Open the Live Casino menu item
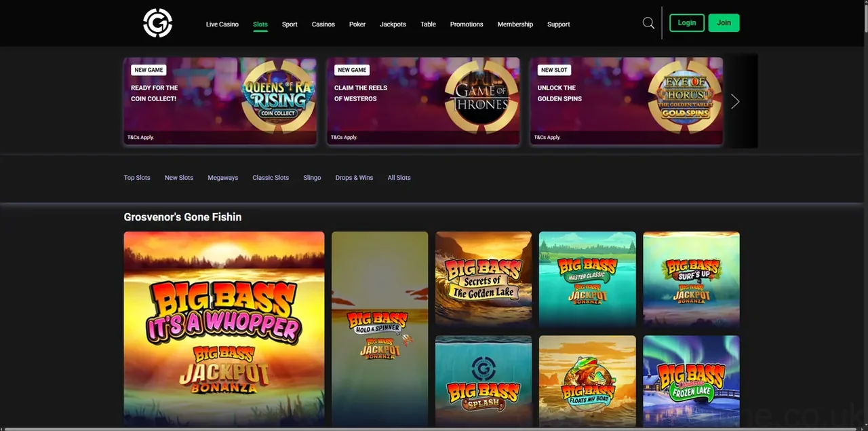868x431 pixels. pos(222,24)
